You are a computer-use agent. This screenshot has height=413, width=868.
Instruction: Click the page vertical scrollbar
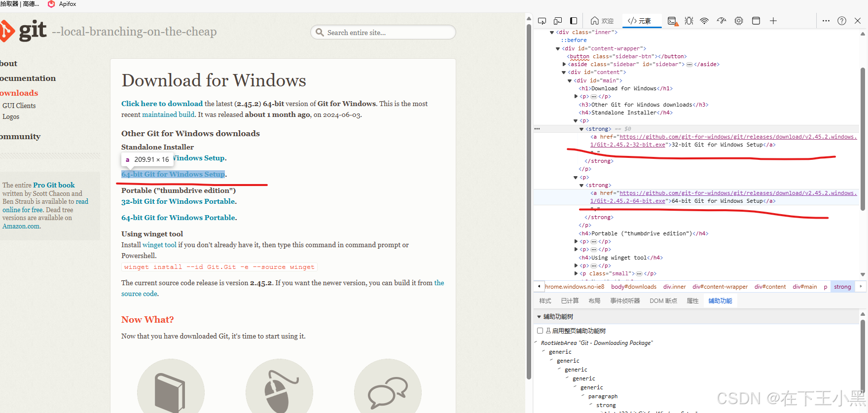529,202
